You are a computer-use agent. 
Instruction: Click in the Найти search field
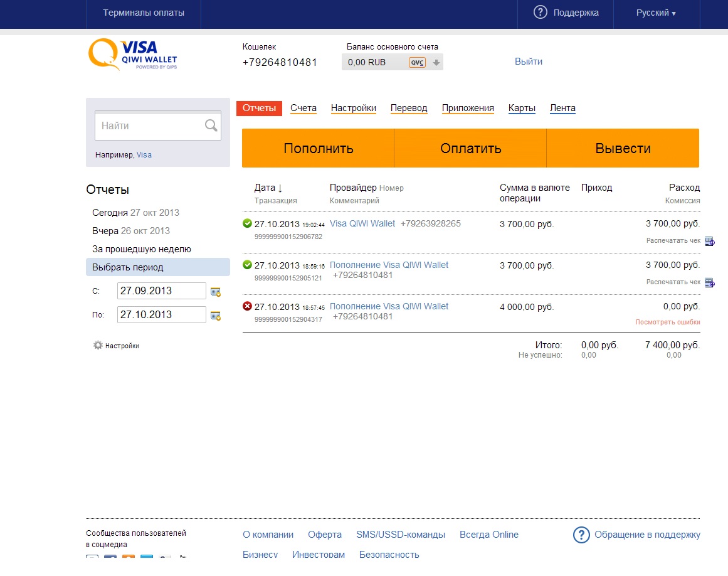pos(150,126)
